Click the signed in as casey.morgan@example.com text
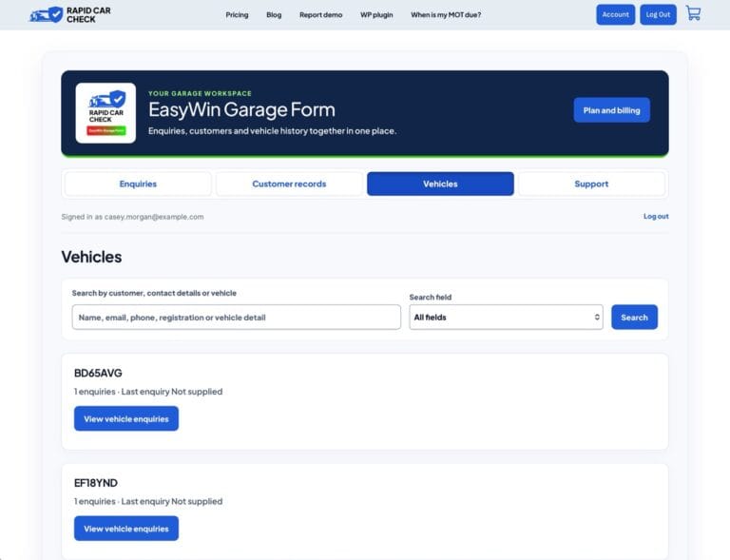 point(132,217)
